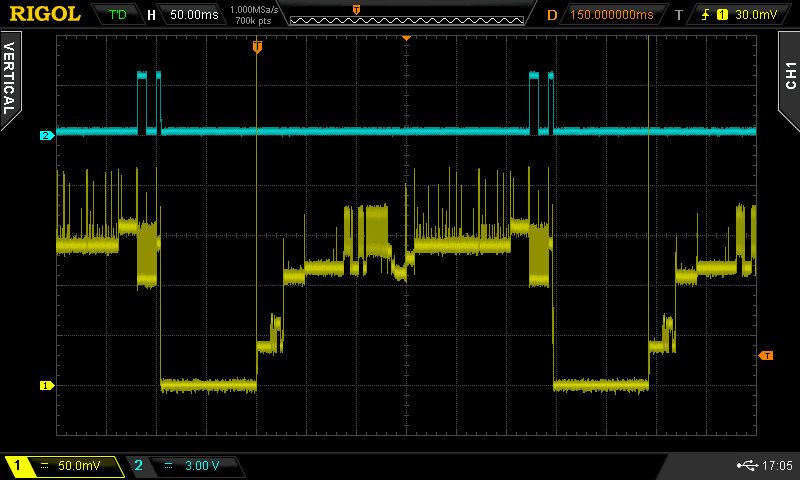The image size is (800, 480).
Task: Select channel 2 label at bottom
Action: [x=139, y=465]
